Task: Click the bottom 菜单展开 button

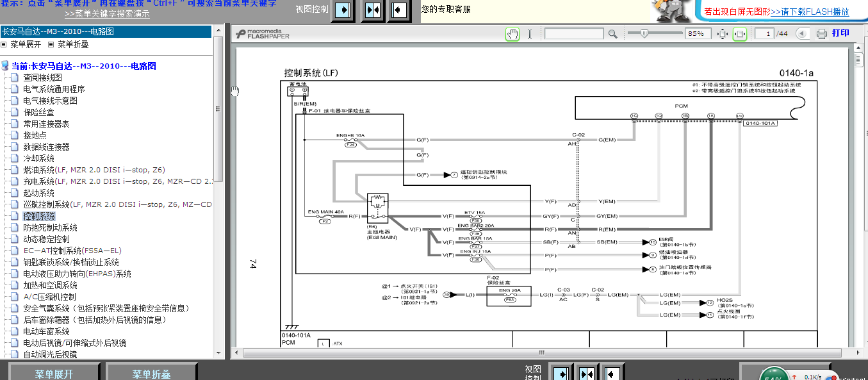Action: point(54,373)
